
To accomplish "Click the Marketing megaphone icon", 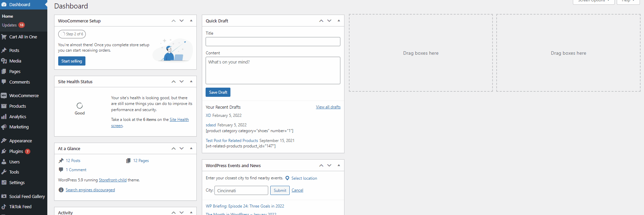I will pyautogui.click(x=4, y=127).
